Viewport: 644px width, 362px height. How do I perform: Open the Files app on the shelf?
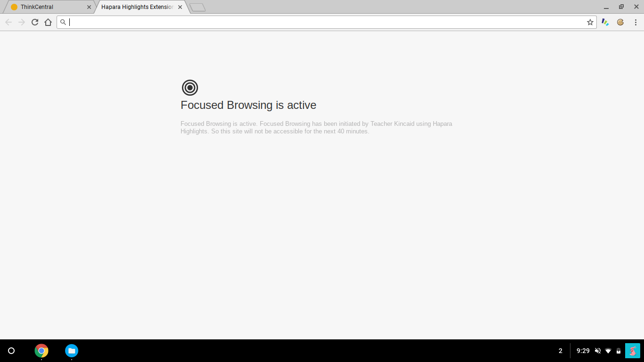72,351
